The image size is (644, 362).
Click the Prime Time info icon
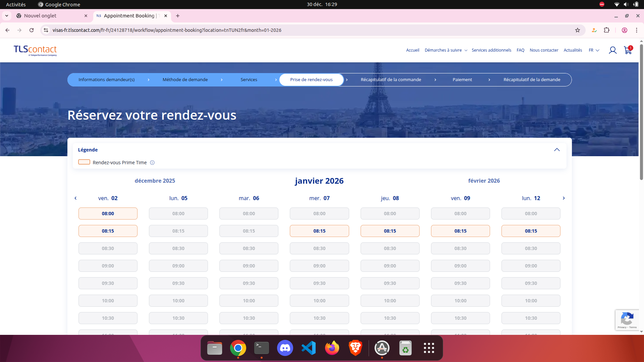pyautogui.click(x=152, y=163)
